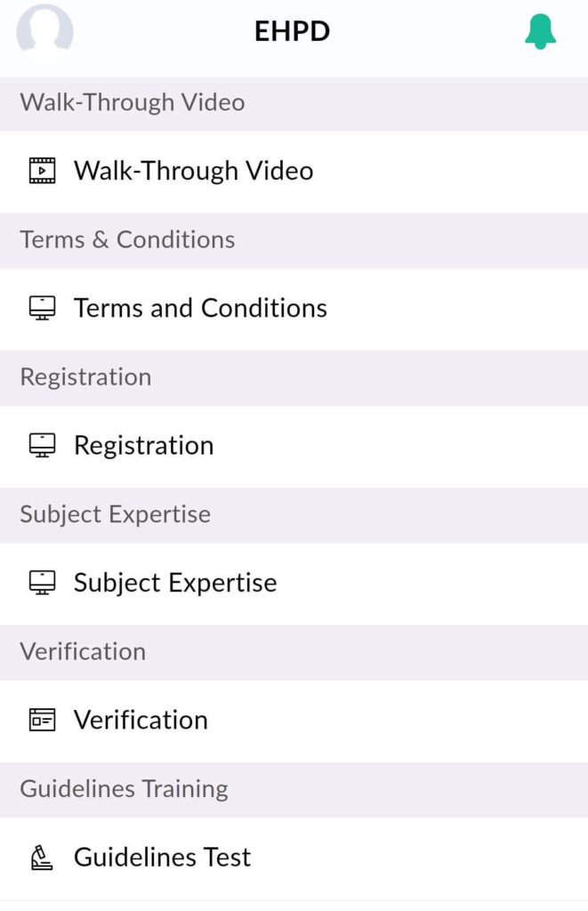Click the film icon beside Walk-Through Video

pos(43,171)
